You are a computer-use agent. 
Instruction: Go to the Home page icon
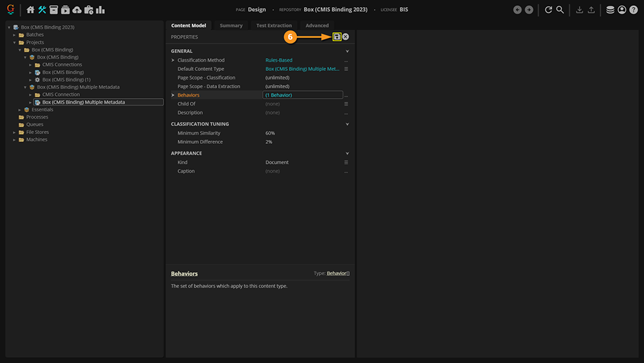(30, 10)
